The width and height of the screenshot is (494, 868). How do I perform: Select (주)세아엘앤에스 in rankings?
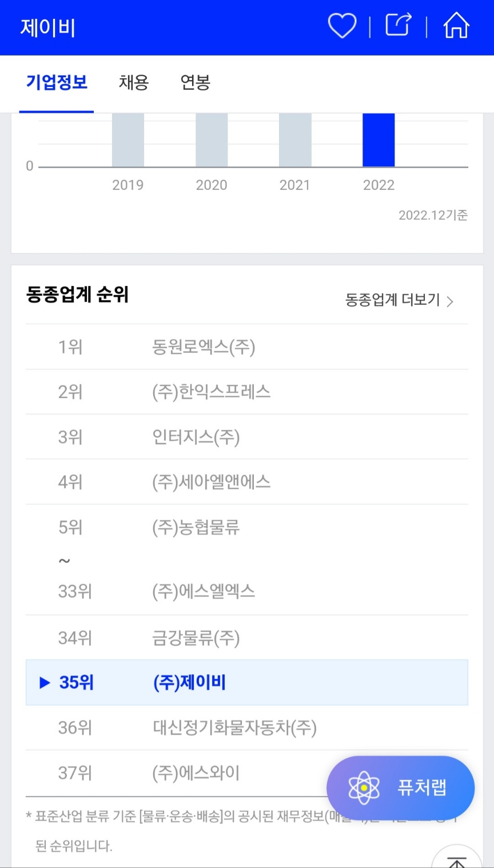(211, 482)
